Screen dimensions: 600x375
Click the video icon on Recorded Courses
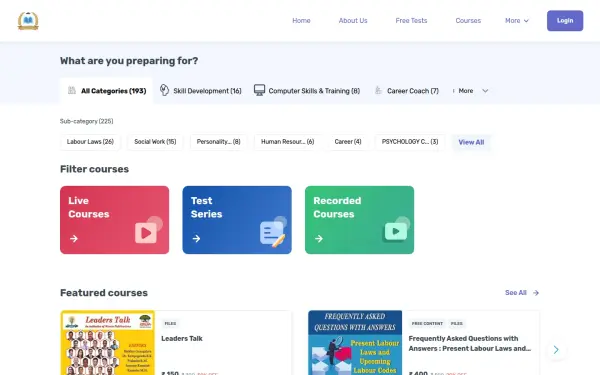tap(396, 231)
